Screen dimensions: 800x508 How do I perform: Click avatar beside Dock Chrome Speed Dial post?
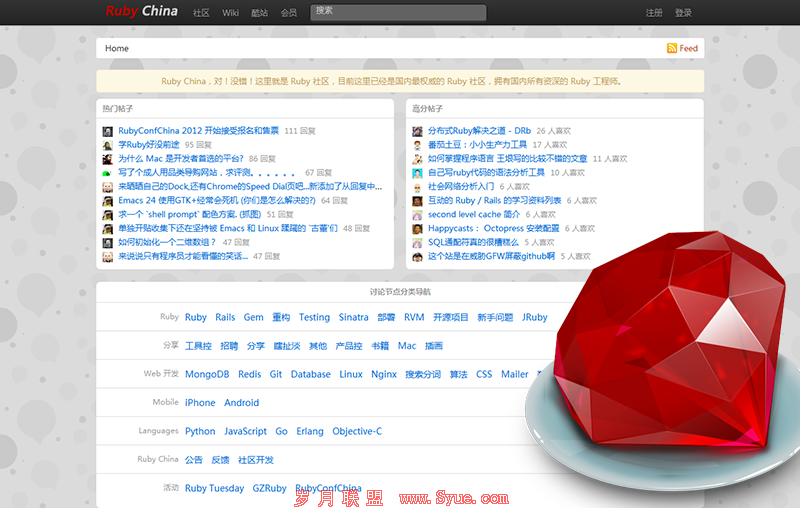[107, 187]
